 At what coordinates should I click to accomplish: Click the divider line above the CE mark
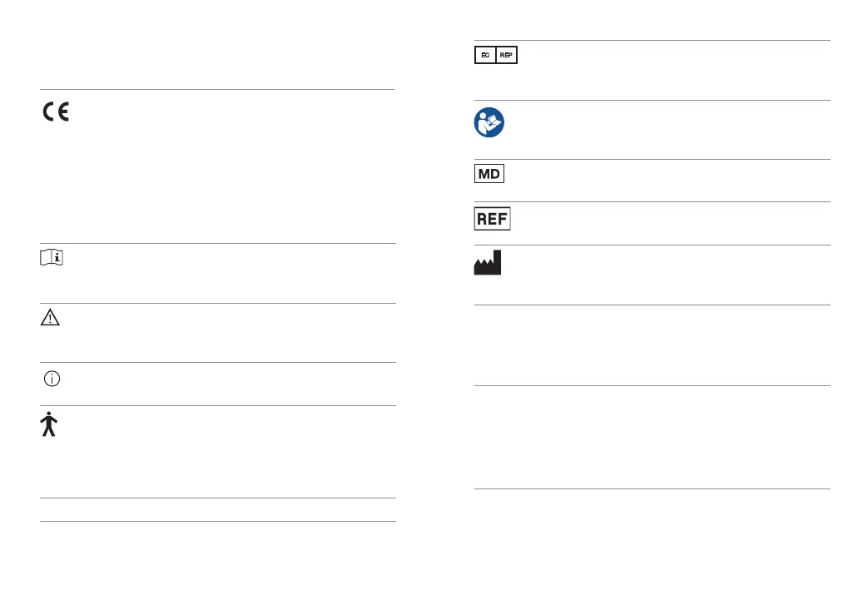217,89
